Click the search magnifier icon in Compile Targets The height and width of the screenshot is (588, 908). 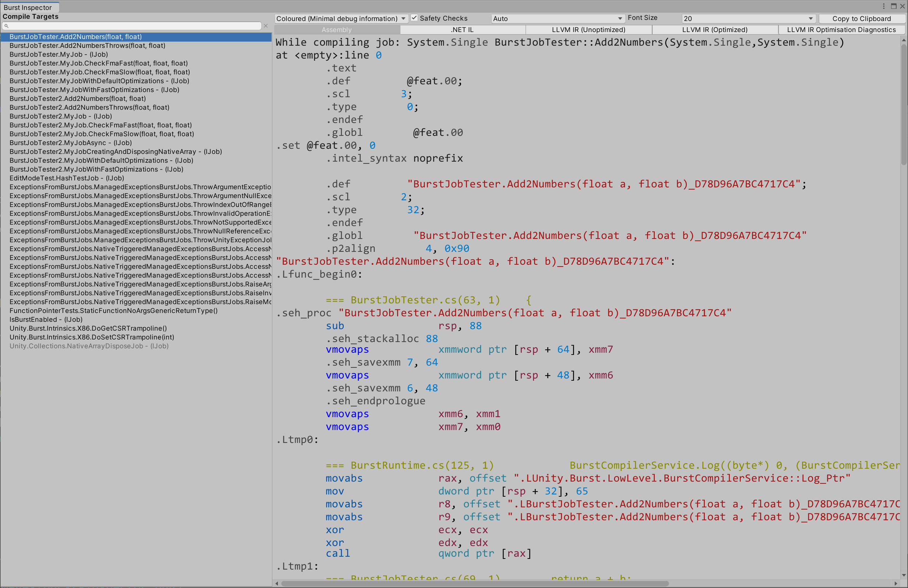[7, 26]
